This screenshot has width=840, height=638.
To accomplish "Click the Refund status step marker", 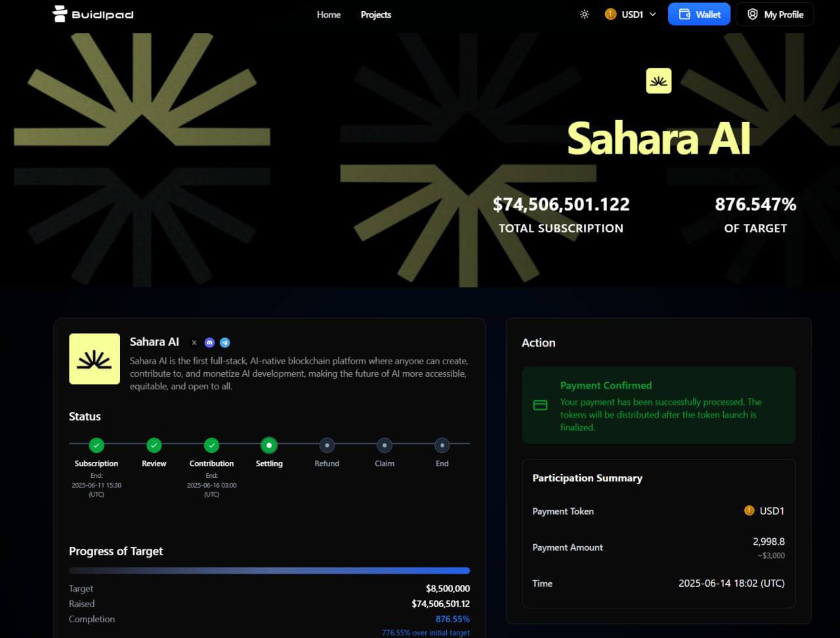I will coord(327,446).
